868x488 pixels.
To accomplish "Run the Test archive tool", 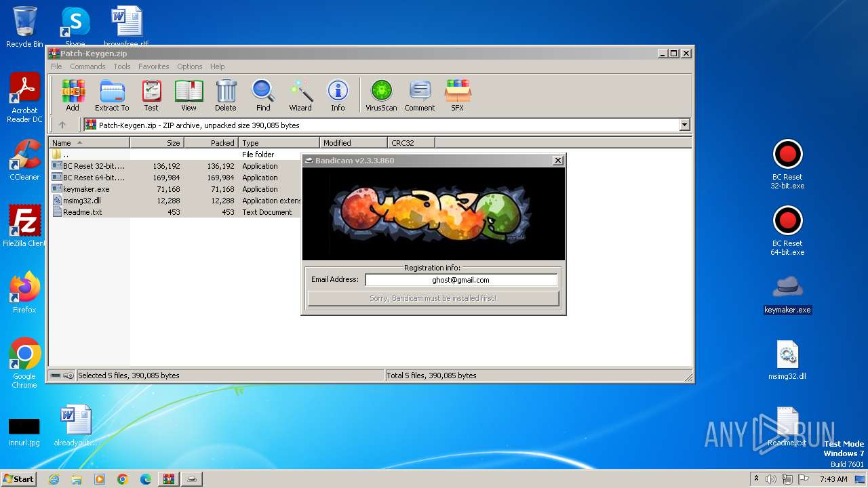I will pos(151,95).
